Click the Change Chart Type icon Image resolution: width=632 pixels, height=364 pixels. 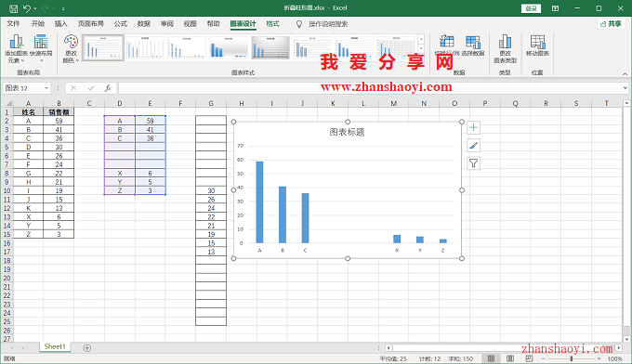tap(505, 48)
